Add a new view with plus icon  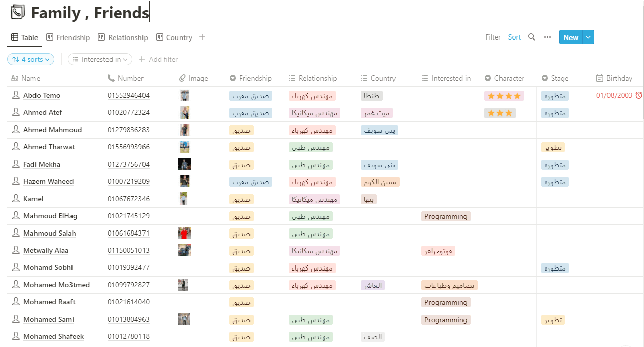click(x=202, y=37)
